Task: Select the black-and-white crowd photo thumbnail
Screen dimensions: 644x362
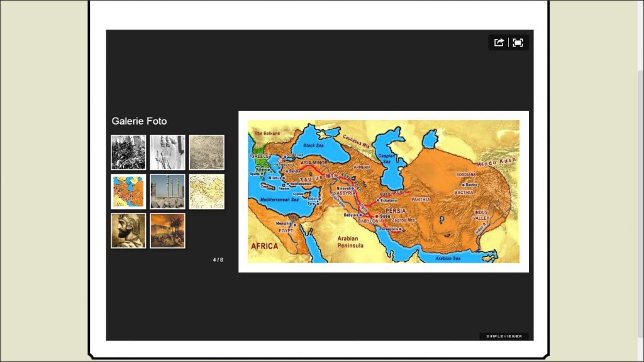Action: pos(128,152)
